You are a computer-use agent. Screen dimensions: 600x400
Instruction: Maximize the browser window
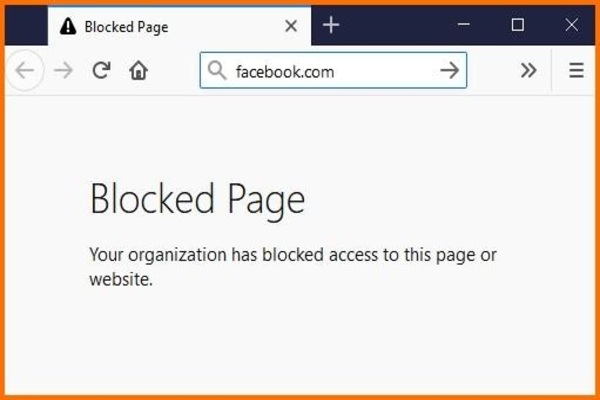pyautogui.click(x=518, y=25)
